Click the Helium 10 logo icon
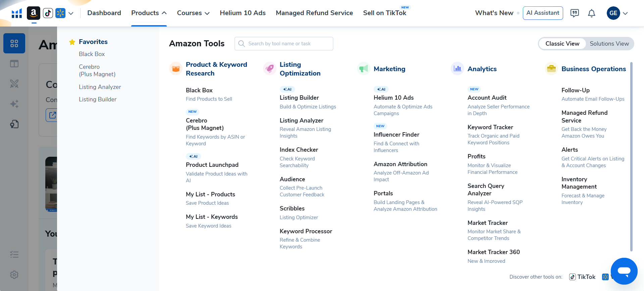 tap(17, 13)
